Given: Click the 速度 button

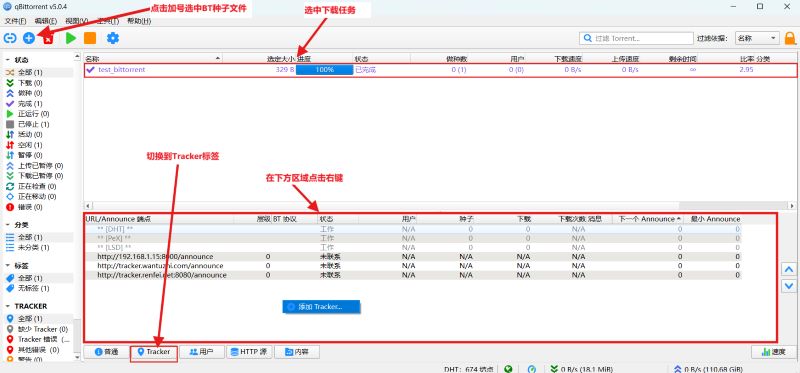Looking at the screenshot, I should [x=773, y=352].
